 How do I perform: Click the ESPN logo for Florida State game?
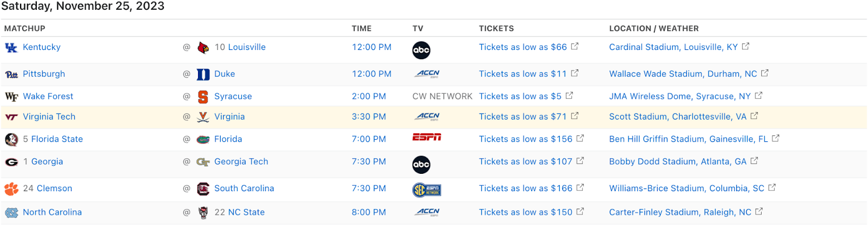[426, 137]
